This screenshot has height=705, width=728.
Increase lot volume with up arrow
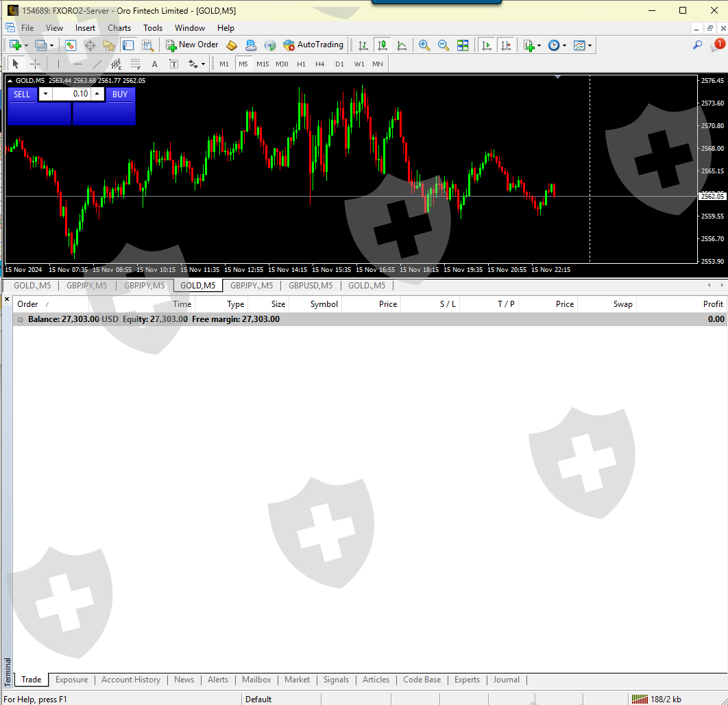(x=97, y=94)
